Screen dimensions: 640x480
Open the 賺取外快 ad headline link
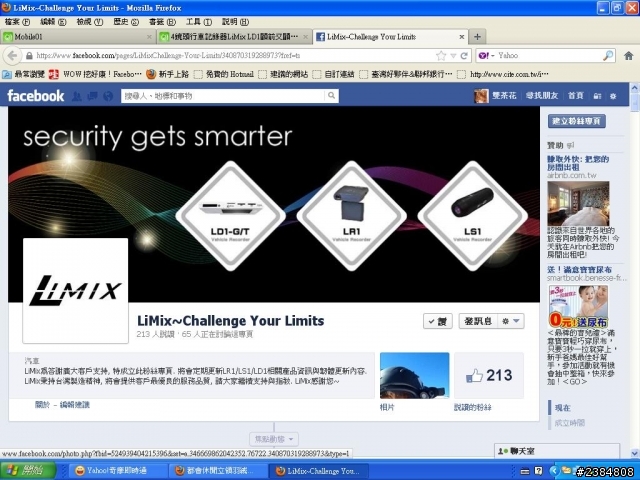[578, 163]
